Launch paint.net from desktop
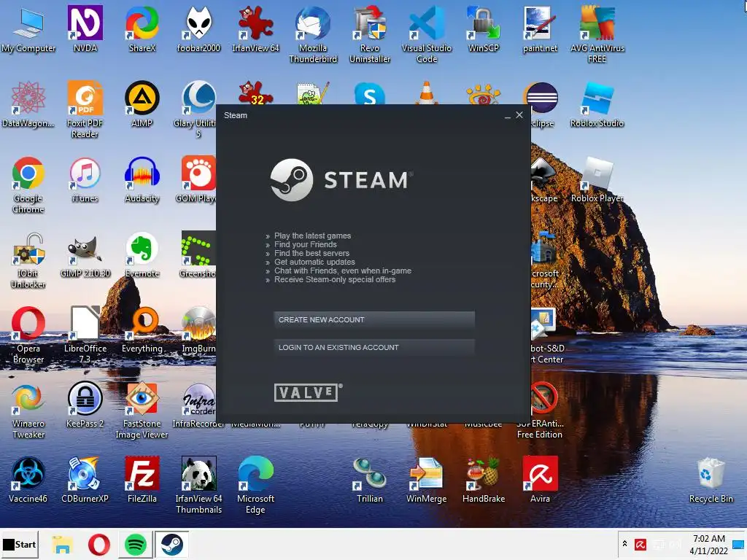The width and height of the screenshot is (747, 560). click(540, 29)
